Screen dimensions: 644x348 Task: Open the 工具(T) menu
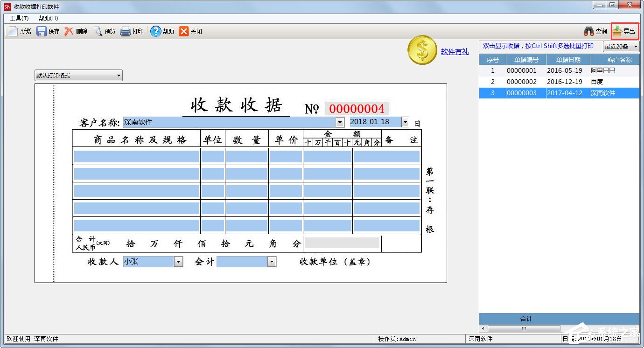coord(19,18)
